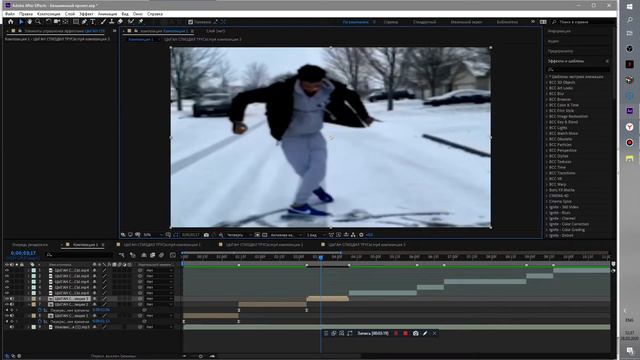Click label color swatch of layer 6

pos(34,299)
